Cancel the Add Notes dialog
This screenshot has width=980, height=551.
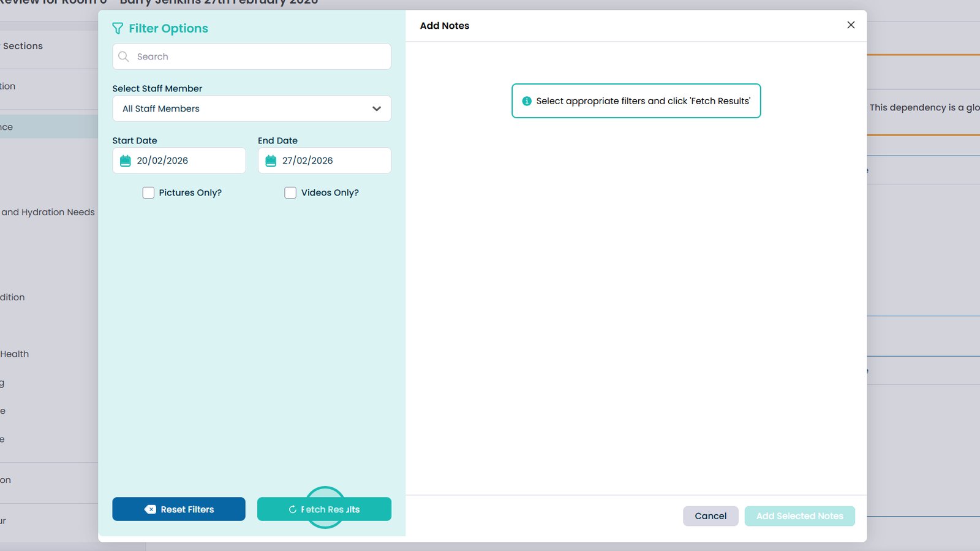point(710,516)
